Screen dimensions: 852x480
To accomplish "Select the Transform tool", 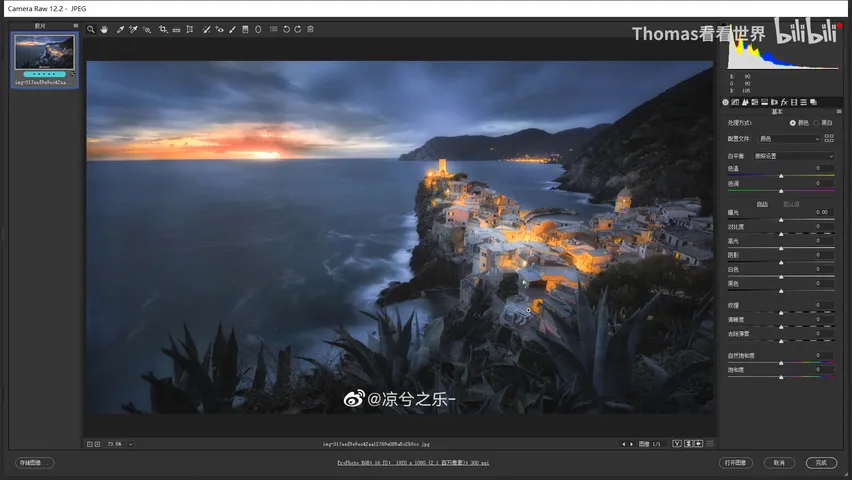I will click(x=190, y=29).
